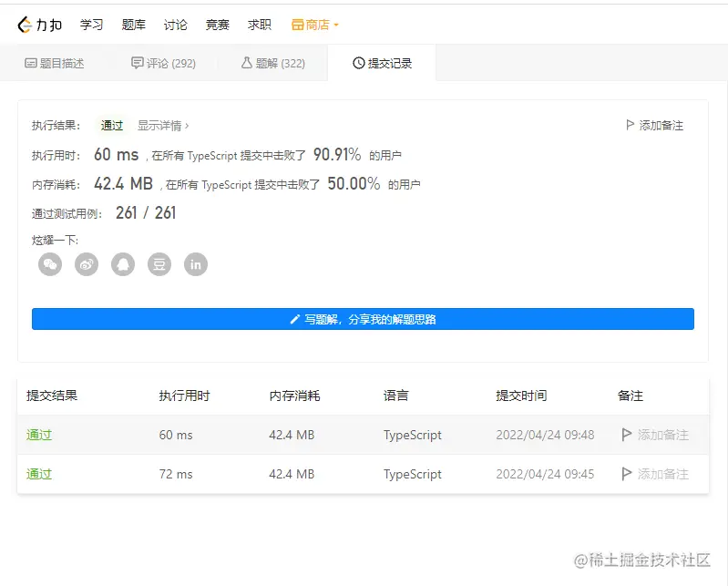Share result via LinkedIn icon

(196, 264)
